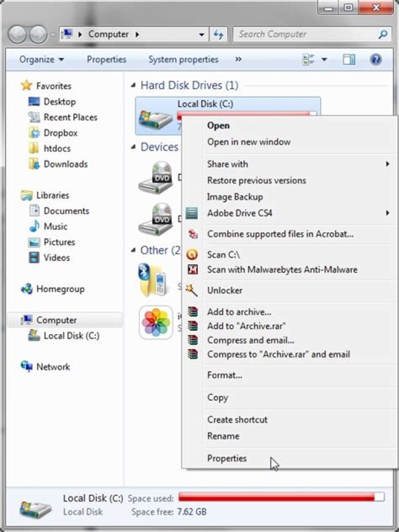
Task: Collapse the Hard Disk Drives group
Action: click(134, 85)
